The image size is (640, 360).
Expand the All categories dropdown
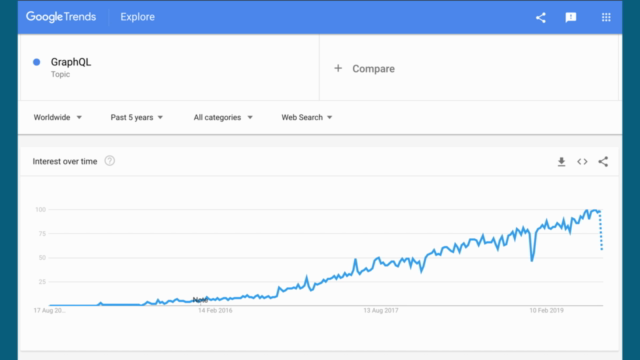click(223, 118)
